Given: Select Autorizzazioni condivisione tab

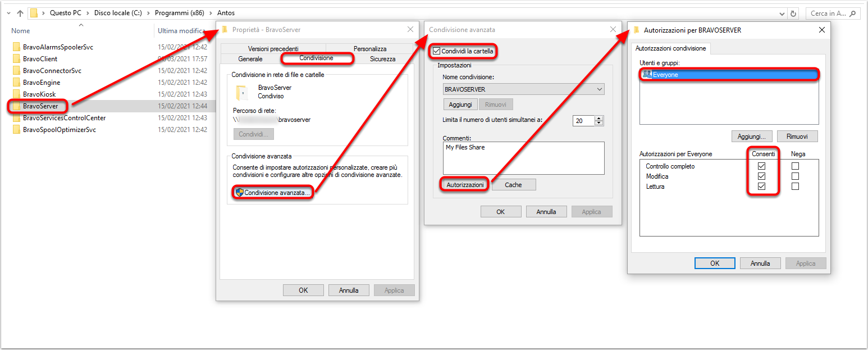Looking at the screenshot, I should point(670,49).
